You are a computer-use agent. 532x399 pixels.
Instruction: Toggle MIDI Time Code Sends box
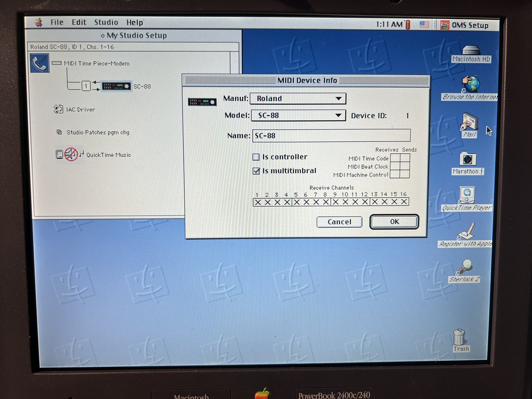pos(405,158)
